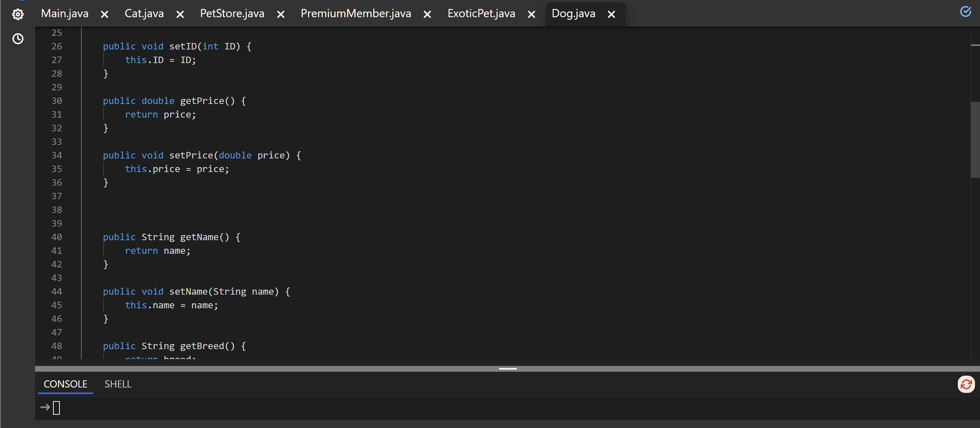Open the settings gear icon
This screenshot has width=980, height=428.
[x=18, y=14]
